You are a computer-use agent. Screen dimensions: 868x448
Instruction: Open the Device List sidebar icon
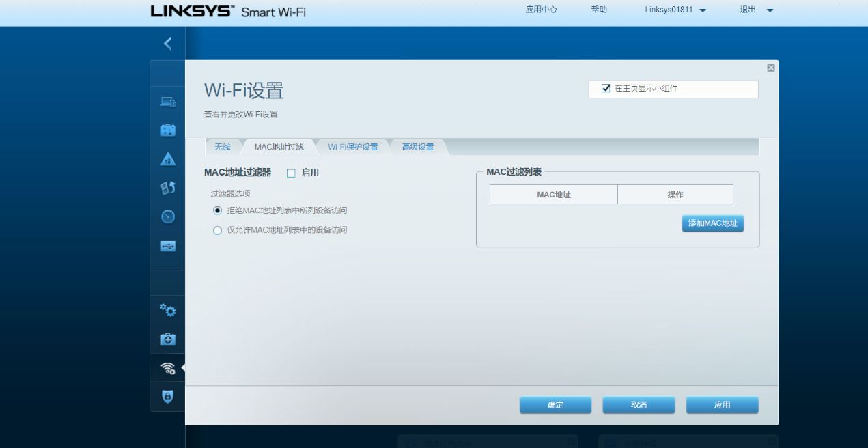click(x=167, y=102)
